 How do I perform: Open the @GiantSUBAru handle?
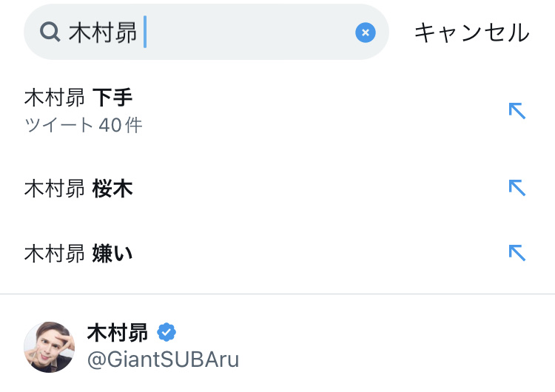163,359
